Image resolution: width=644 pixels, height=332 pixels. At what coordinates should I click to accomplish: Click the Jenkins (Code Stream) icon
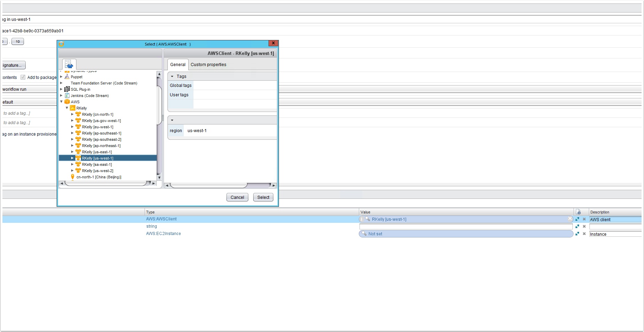(67, 96)
